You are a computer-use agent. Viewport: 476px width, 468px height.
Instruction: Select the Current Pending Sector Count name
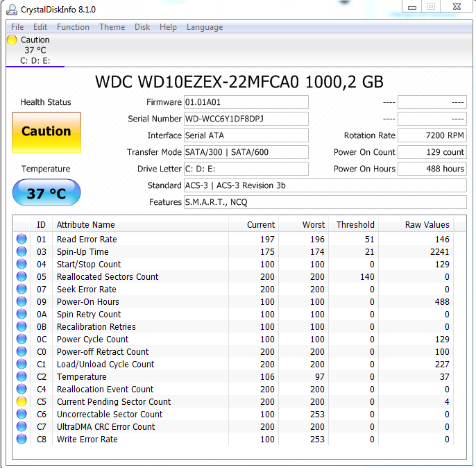click(114, 402)
